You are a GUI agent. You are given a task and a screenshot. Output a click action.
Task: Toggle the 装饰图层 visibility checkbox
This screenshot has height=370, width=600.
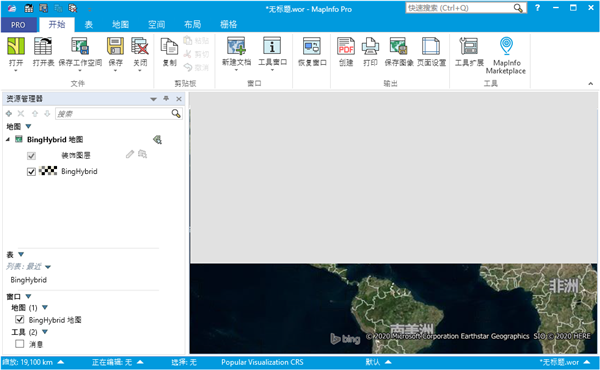(x=31, y=156)
